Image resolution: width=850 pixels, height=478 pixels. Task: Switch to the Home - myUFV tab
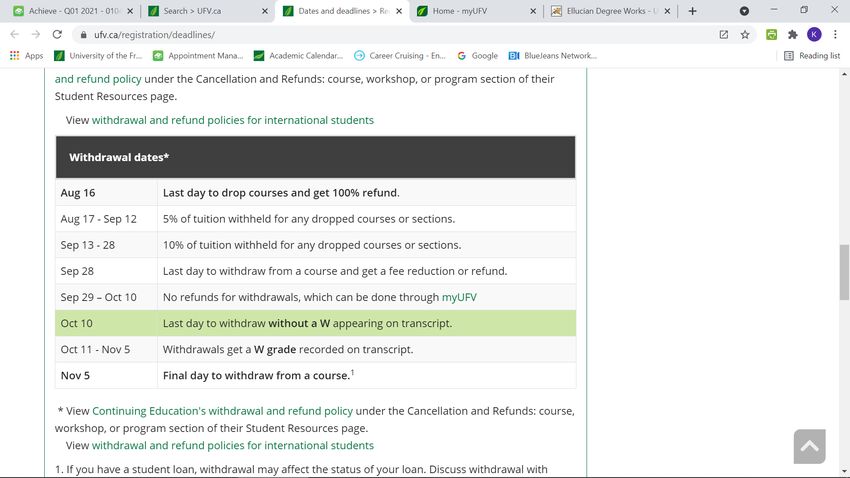coord(477,11)
